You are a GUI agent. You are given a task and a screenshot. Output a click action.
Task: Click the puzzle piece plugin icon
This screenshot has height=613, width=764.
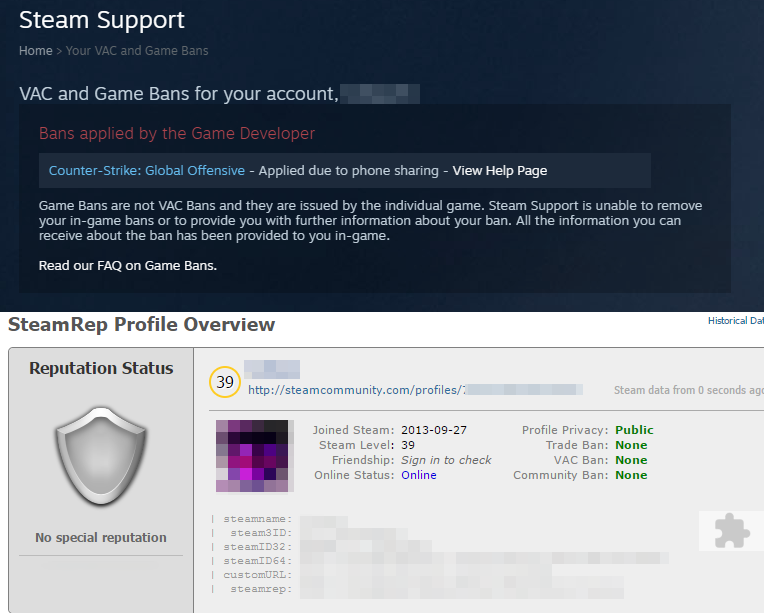[731, 531]
